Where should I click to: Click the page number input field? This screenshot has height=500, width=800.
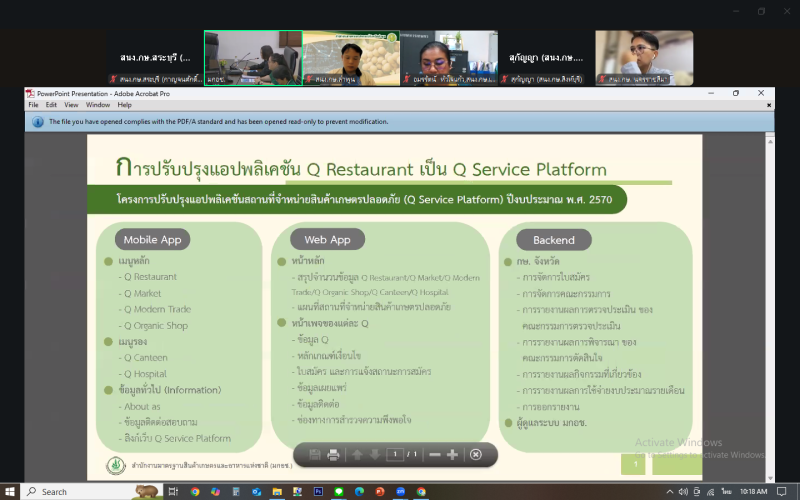[x=395, y=455]
